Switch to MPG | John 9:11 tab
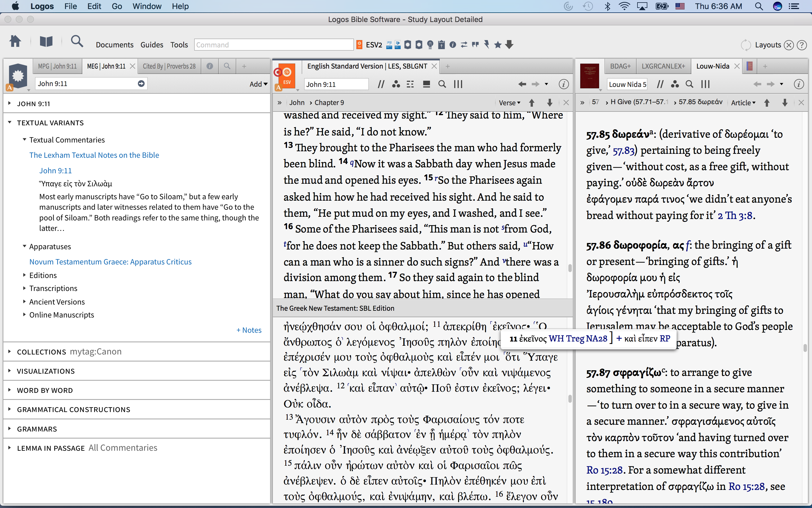812x508 pixels. pyautogui.click(x=58, y=66)
